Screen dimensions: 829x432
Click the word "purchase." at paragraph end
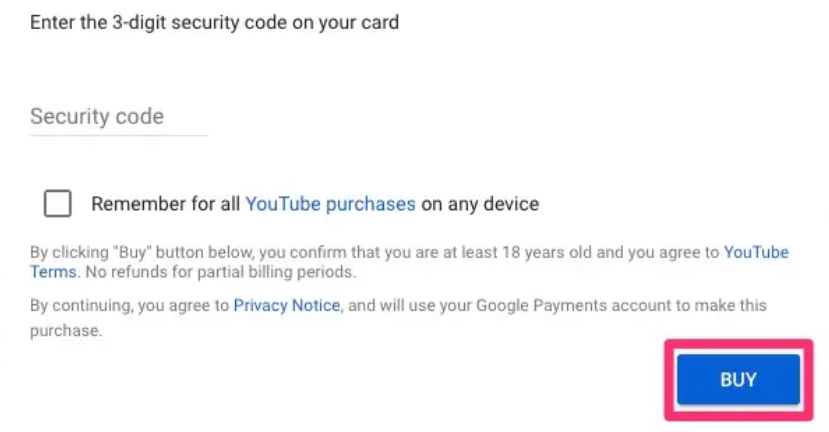click(66, 331)
